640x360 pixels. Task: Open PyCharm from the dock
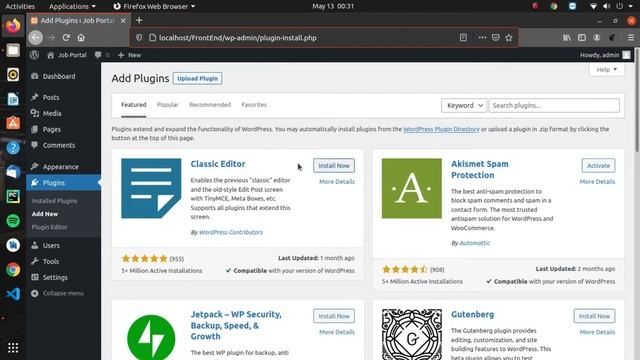pyautogui.click(x=13, y=196)
